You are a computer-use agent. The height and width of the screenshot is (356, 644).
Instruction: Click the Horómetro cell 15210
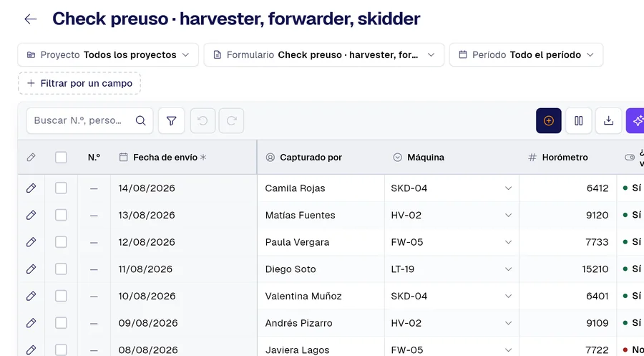[568, 269]
